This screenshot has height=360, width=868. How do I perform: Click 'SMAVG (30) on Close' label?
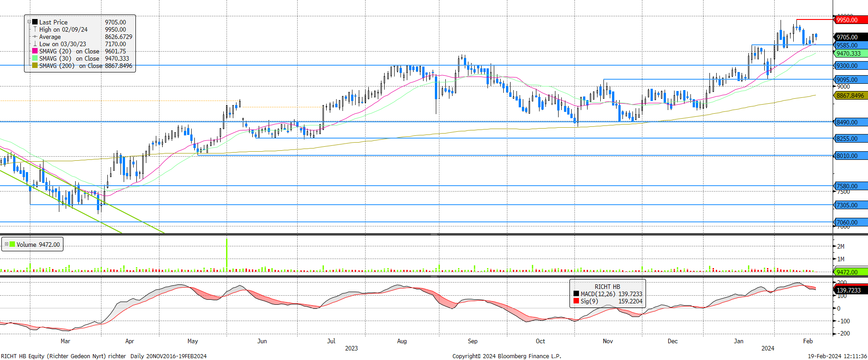(69, 58)
